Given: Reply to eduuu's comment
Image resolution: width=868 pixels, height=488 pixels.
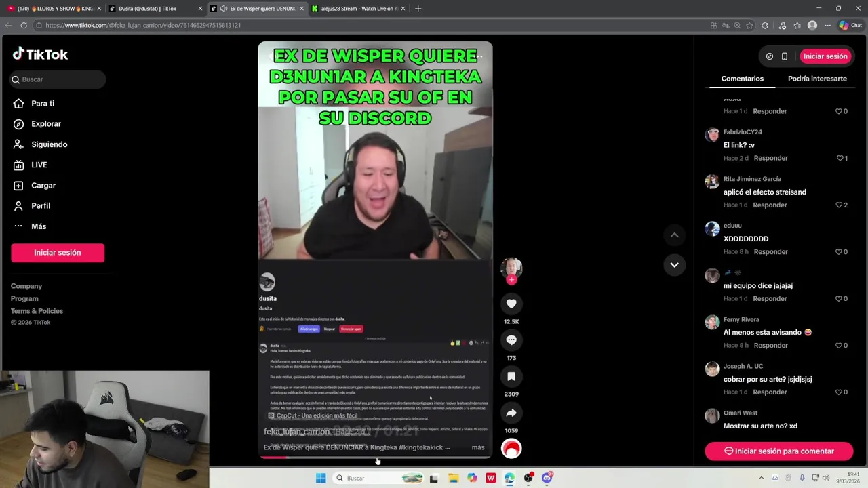Looking at the screenshot, I should click(x=770, y=251).
